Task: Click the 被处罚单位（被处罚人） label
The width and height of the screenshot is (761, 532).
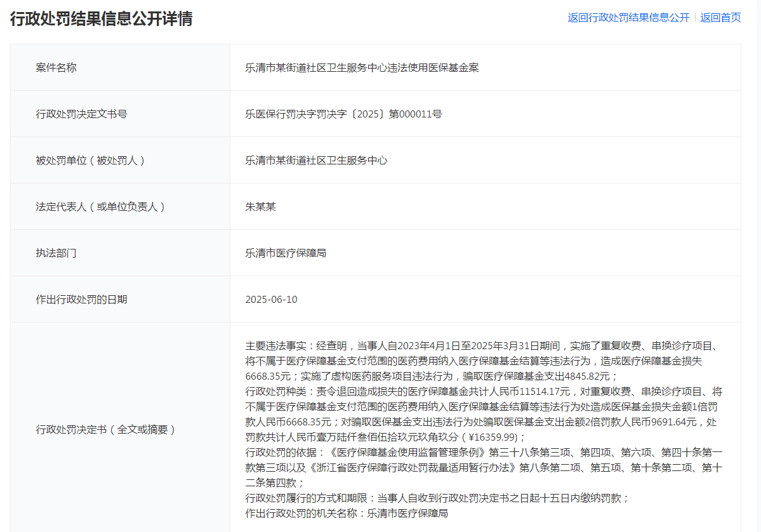Action: pyautogui.click(x=90, y=160)
